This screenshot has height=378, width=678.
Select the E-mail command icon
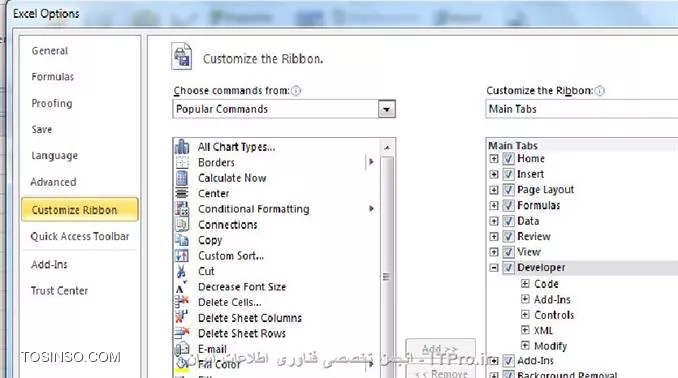pos(182,349)
